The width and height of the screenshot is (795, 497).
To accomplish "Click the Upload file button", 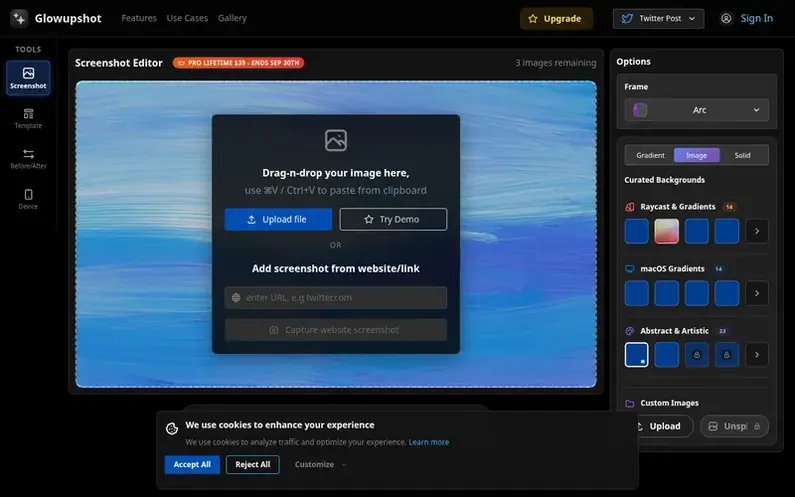I will click(x=278, y=220).
